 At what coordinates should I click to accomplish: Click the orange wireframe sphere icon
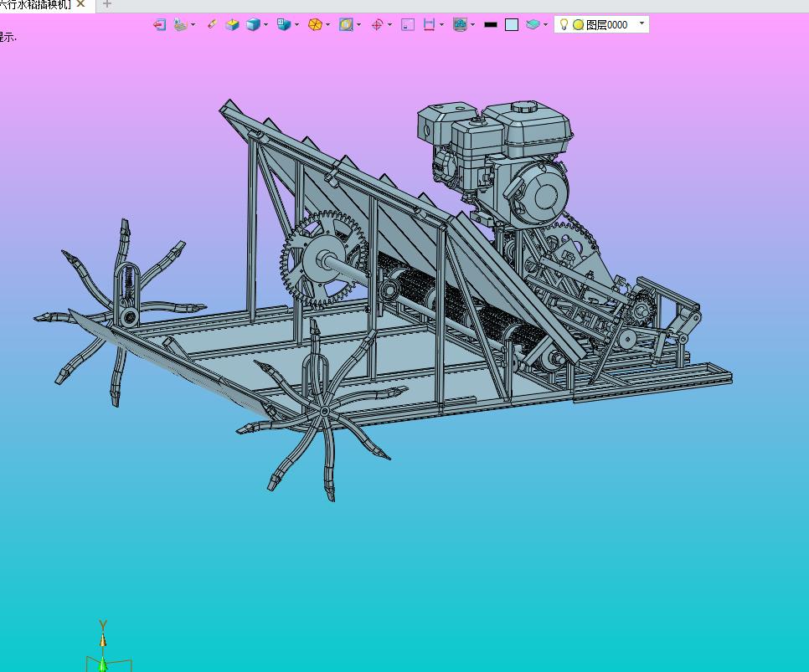(x=315, y=25)
